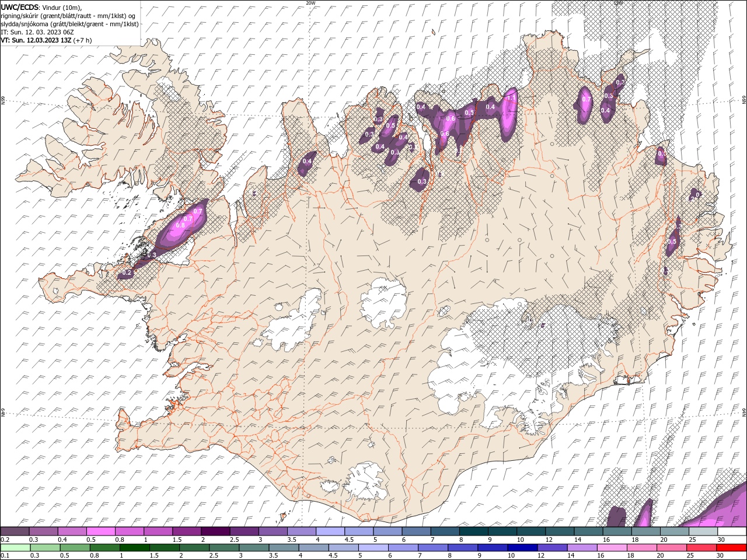The width and height of the screenshot is (747, 560).
Task: Pick the top-row legend swatch labeled 0.2
Action: (15, 531)
